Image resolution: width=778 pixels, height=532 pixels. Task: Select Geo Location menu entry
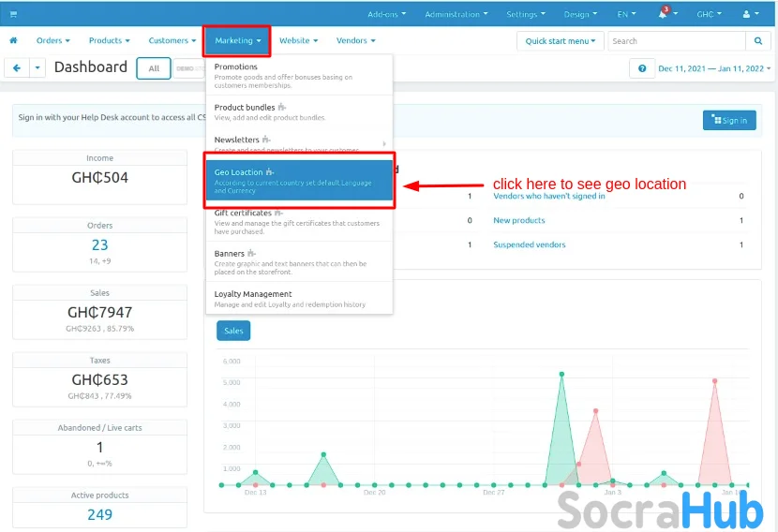point(299,181)
